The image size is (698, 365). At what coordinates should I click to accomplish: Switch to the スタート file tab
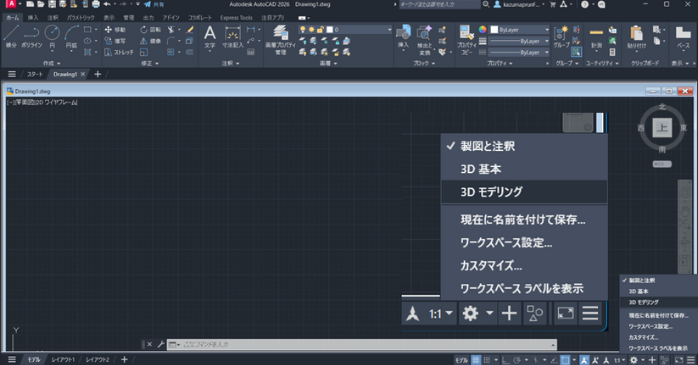coord(35,74)
